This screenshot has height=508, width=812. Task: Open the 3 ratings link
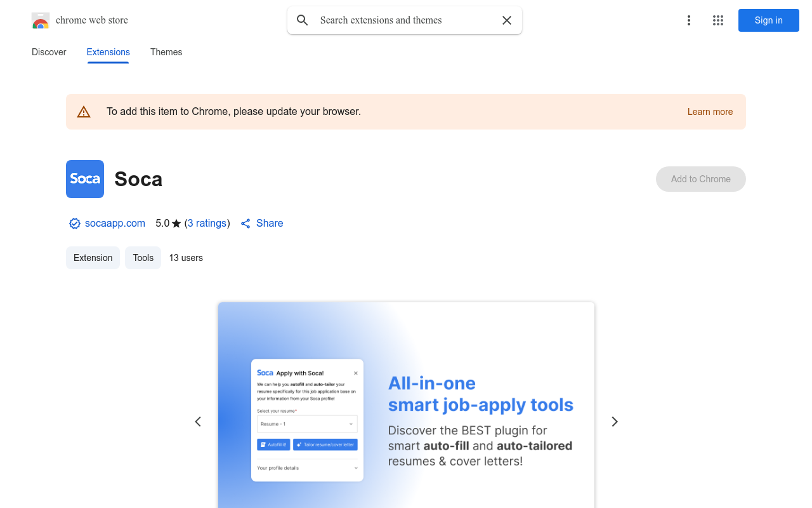(207, 224)
